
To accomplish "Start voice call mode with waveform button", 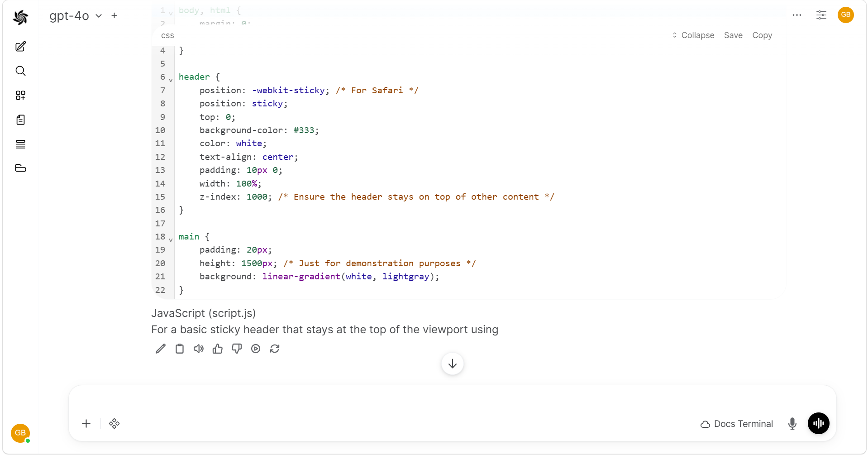I will pos(819,423).
